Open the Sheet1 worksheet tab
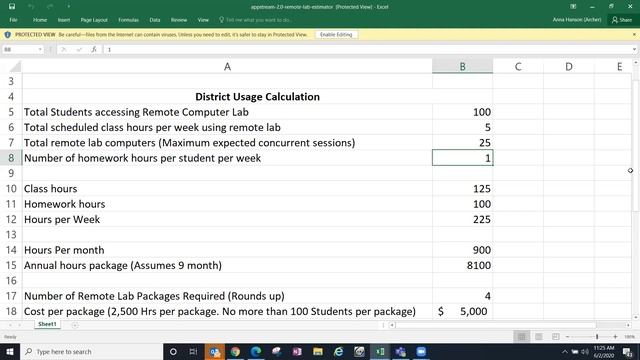 tap(47, 324)
